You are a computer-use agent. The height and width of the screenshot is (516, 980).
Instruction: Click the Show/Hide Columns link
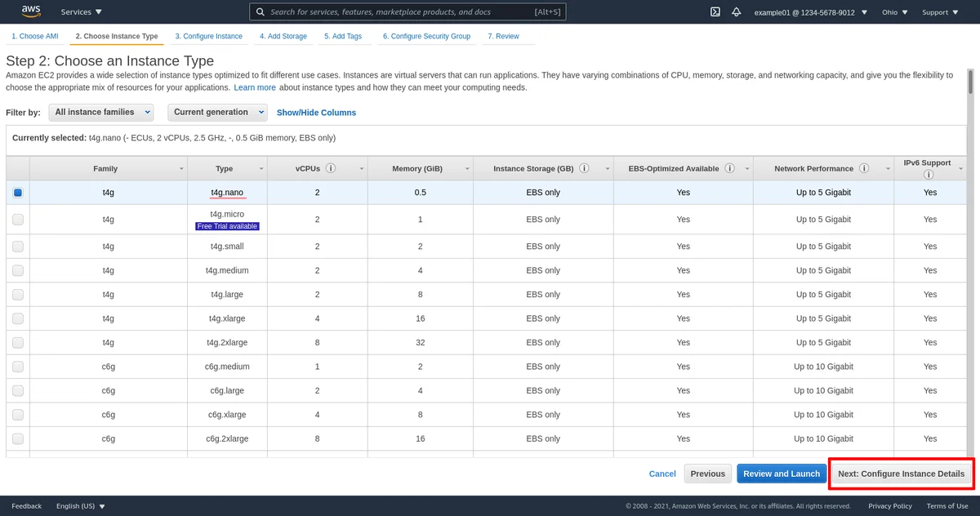pyautogui.click(x=316, y=113)
